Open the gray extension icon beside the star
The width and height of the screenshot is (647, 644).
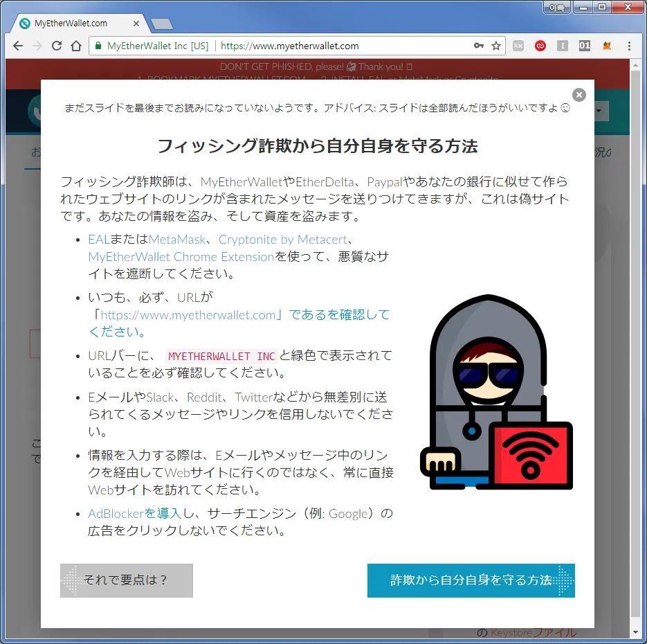point(518,46)
